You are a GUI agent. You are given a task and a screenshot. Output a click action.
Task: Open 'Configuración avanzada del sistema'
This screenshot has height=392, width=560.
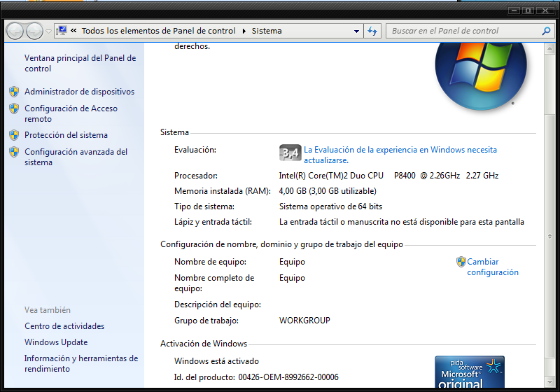point(76,157)
